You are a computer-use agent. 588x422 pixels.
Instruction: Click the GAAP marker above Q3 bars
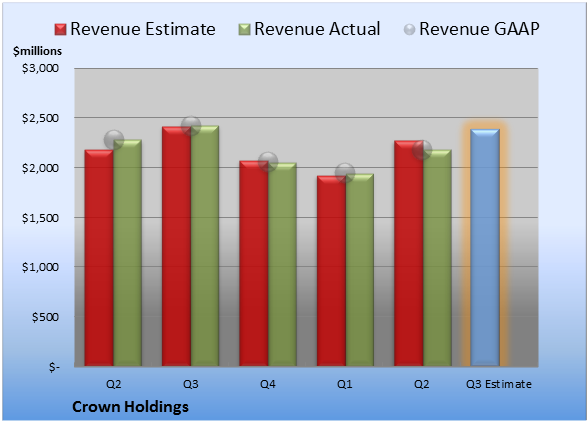pos(191,126)
